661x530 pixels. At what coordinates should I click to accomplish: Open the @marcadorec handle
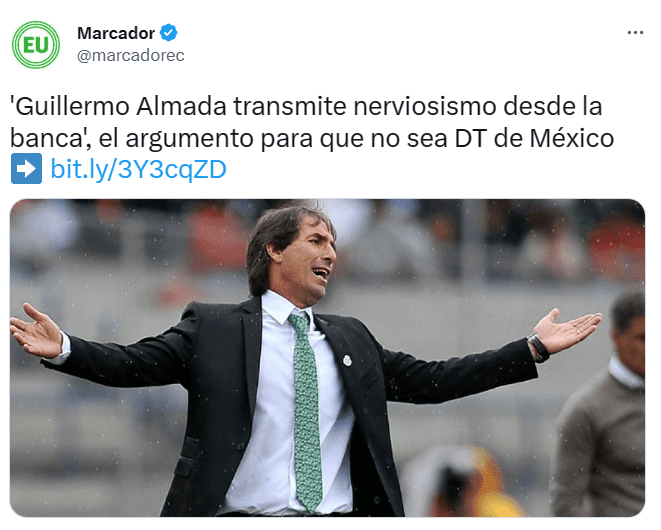(131, 56)
